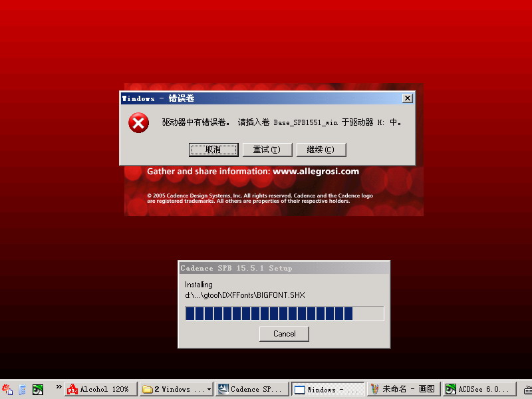Click the first quick launch icon on the taskbar
This screenshot has width=532, height=399.
[x=7, y=390]
